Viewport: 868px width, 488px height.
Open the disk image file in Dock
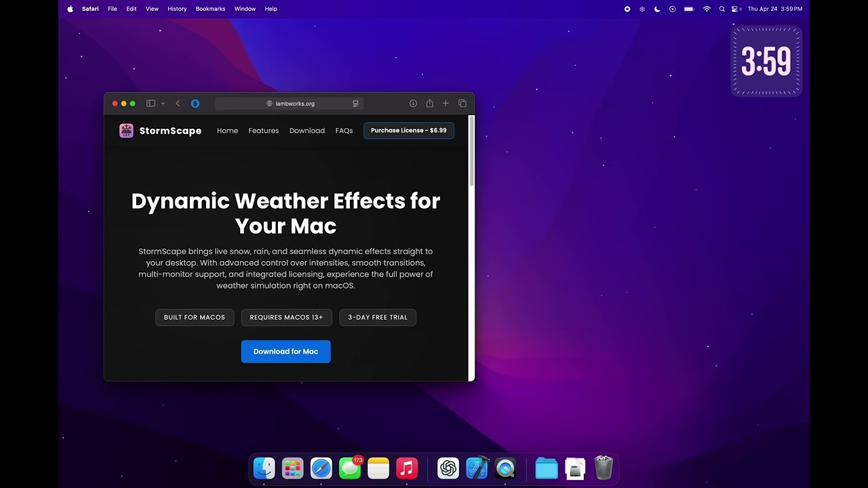575,468
